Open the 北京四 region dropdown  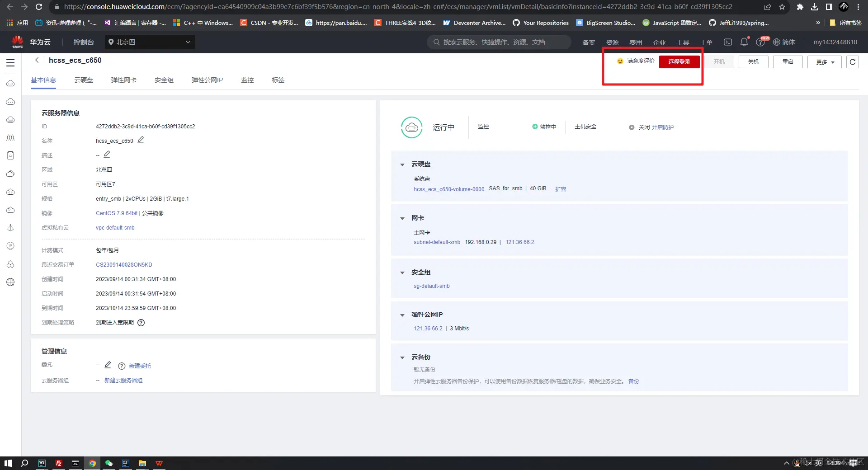[x=149, y=42]
